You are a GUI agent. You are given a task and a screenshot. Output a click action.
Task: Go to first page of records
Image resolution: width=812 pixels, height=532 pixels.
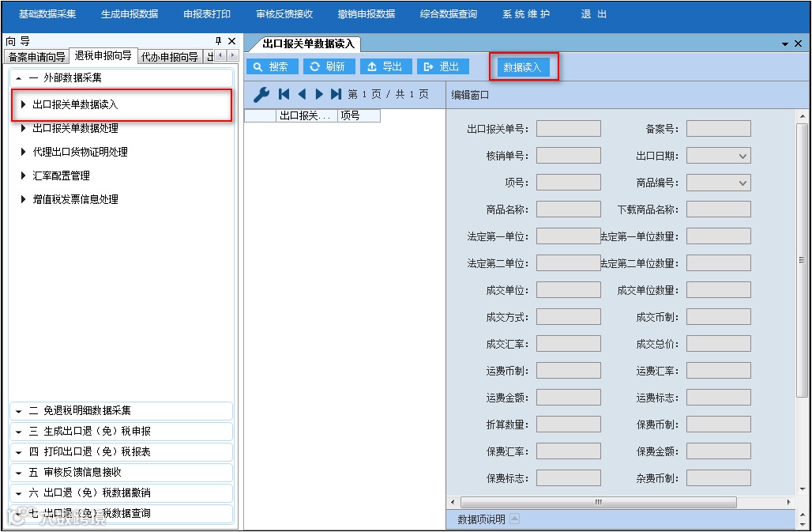(284, 94)
